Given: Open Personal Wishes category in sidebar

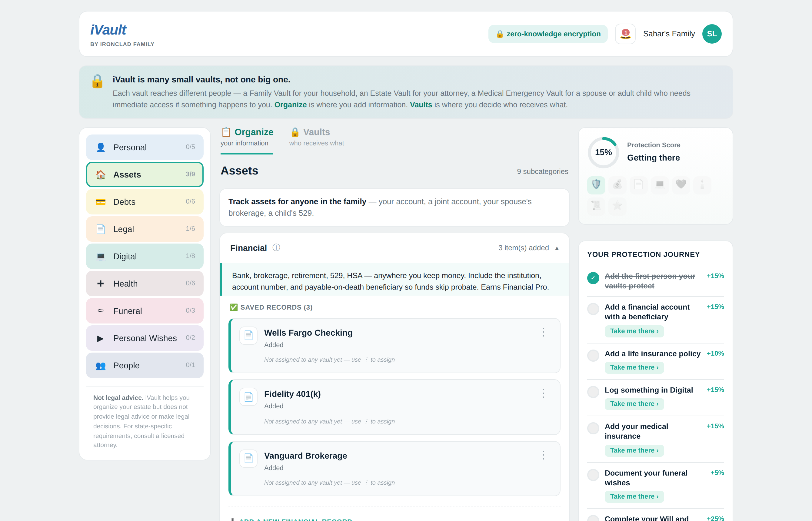Looking at the screenshot, I should point(145,338).
